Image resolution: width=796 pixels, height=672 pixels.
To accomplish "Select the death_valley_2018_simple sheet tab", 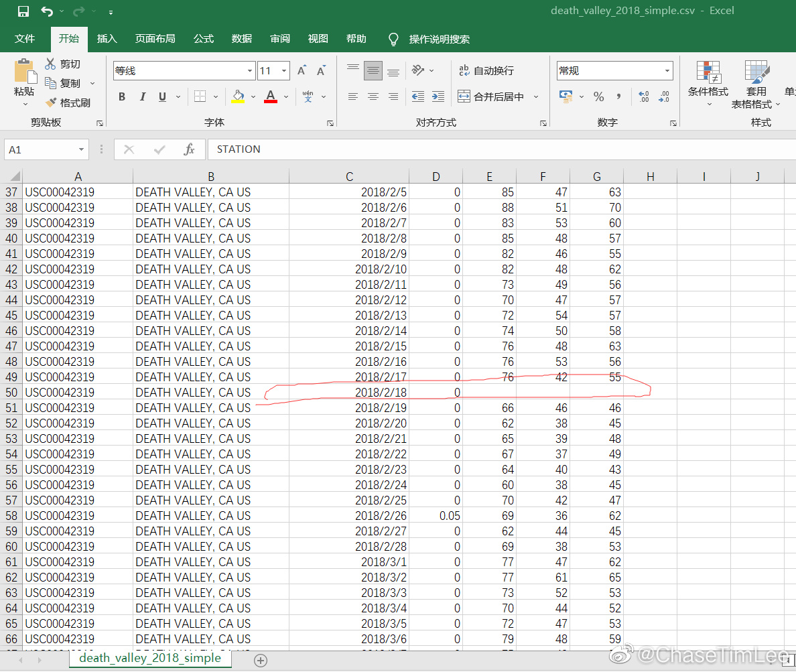I will point(150,659).
